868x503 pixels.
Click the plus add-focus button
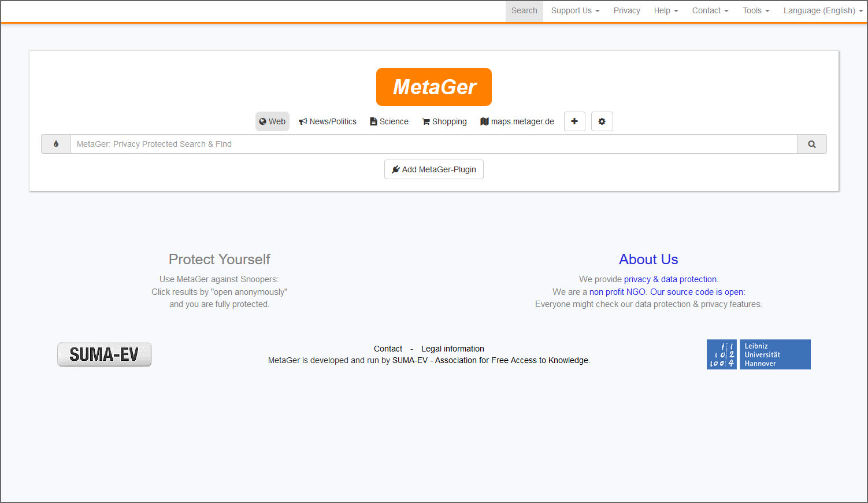click(574, 121)
